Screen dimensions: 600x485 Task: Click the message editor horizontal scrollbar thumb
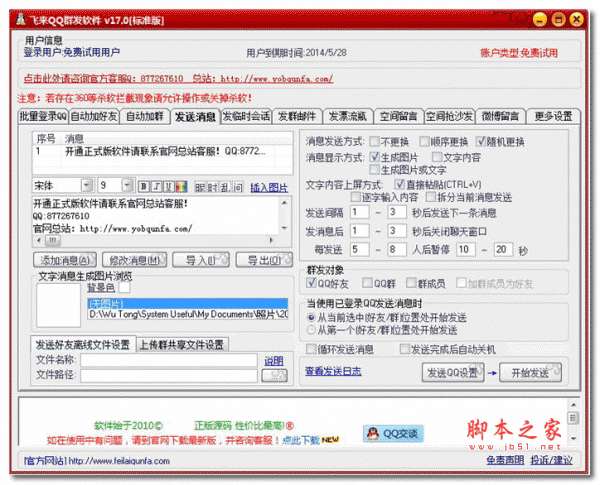52,240
